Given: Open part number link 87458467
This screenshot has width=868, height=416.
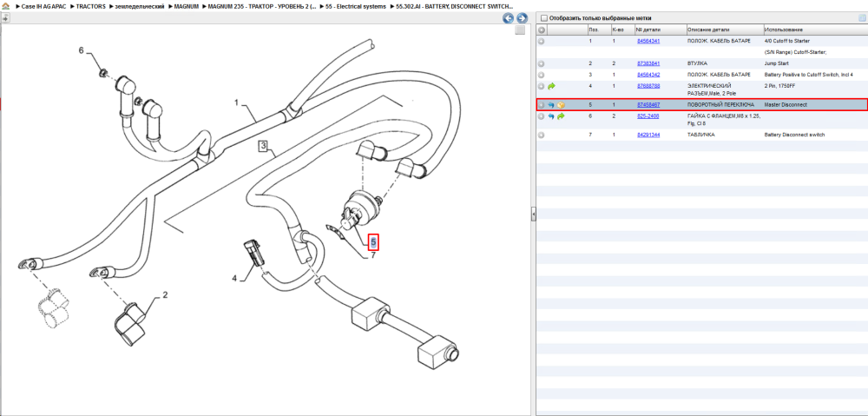Looking at the screenshot, I should [648, 104].
